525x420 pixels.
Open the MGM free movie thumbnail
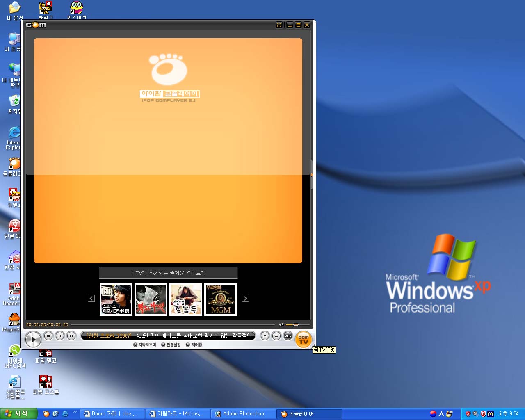tap(221, 299)
